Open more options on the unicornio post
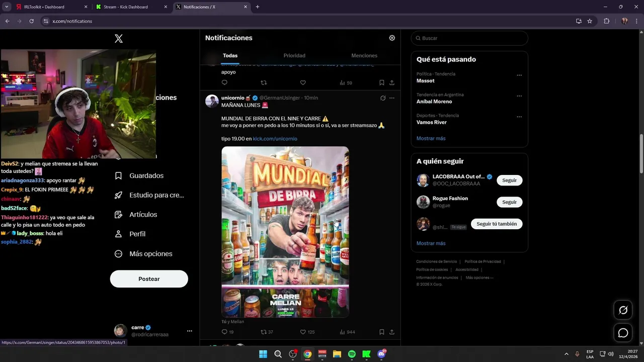The height and width of the screenshot is (362, 644). pyautogui.click(x=392, y=98)
